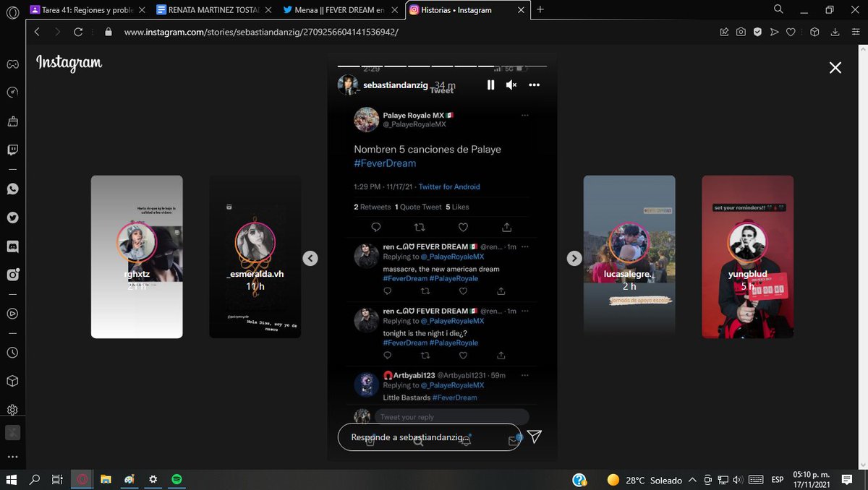Screen dimensions: 868x490
Task: Open GX Control speedometer in sidebar
Action: (12, 93)
